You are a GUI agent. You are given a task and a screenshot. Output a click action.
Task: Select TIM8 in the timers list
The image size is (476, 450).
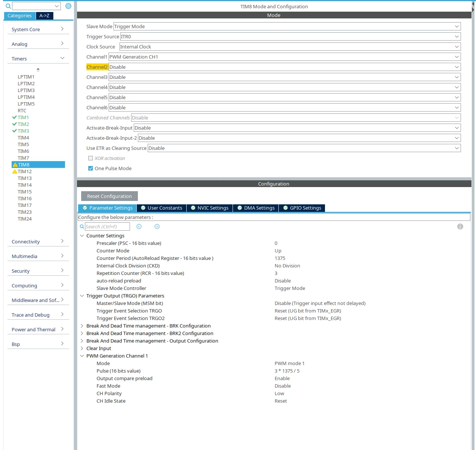point(38,165)
